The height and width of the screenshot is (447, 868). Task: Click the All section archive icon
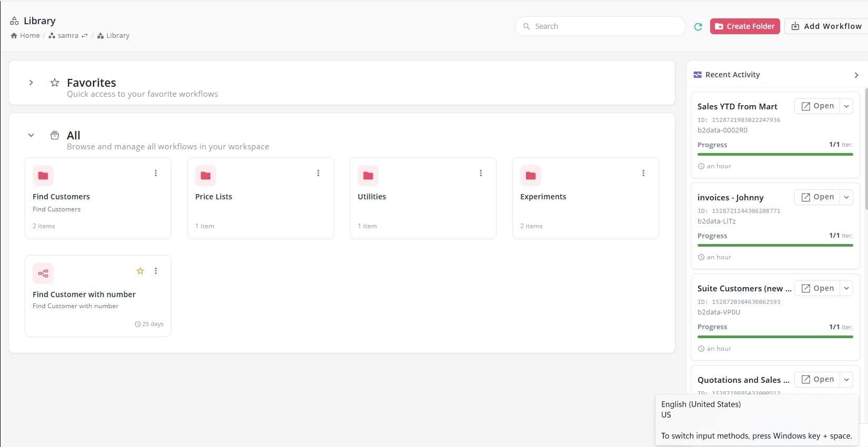(x=55, y=135)
